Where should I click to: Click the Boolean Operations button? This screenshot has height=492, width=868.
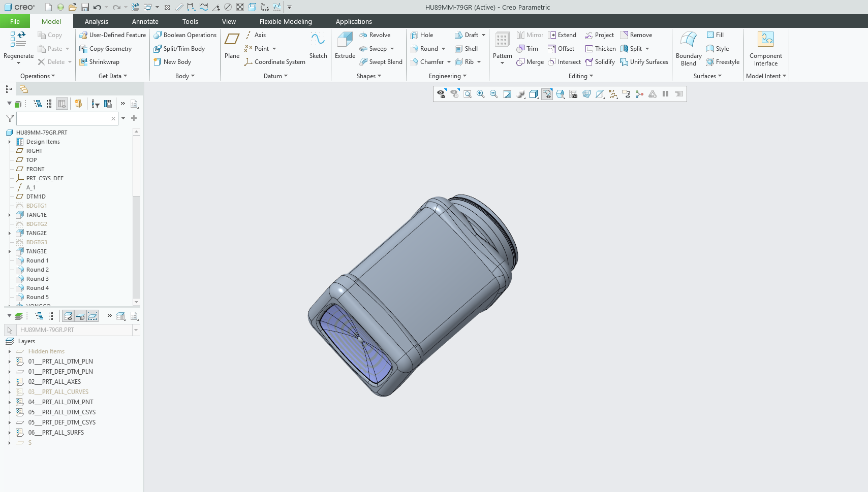[x=185, y=35]
